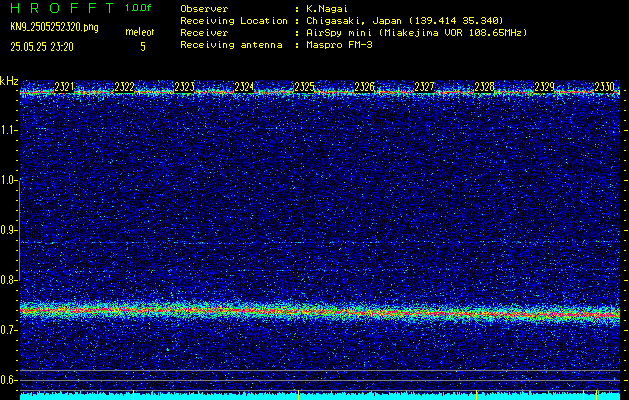Click the gray vertical range bar beside 0.9
This screenshot has height=400, width=629.
[x=19, y=230]
